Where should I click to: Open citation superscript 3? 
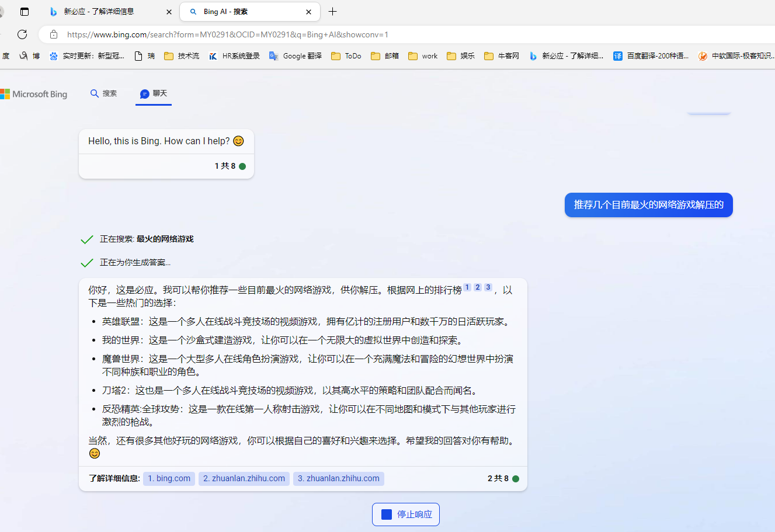pos(488,287)
